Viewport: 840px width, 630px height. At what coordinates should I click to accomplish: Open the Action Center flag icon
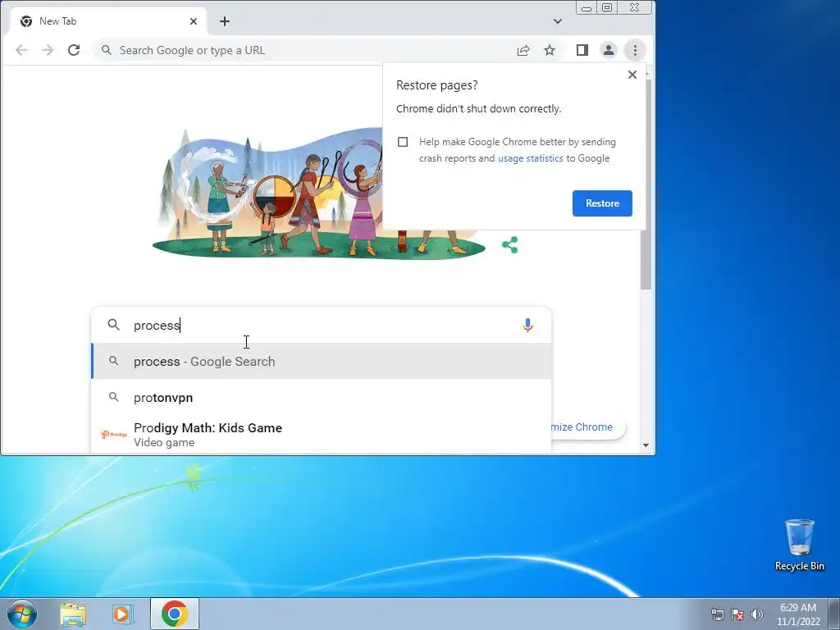tap(737, 614)
